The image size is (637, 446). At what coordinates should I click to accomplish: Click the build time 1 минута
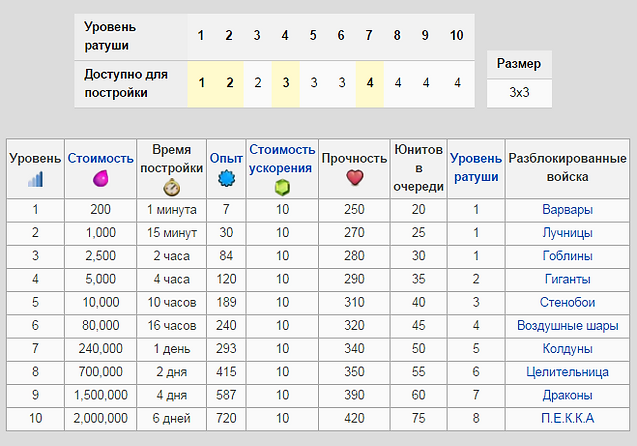tap(171, 210)
